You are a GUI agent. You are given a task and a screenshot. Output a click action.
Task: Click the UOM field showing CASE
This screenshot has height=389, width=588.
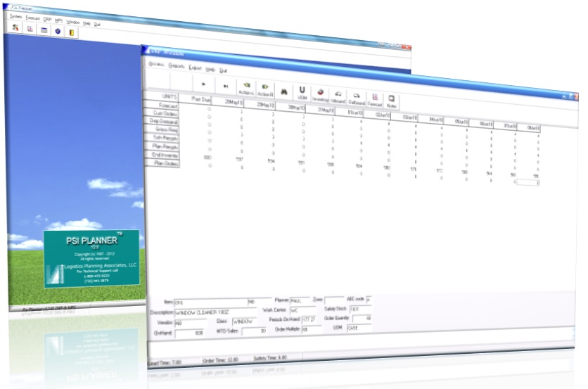359,328
